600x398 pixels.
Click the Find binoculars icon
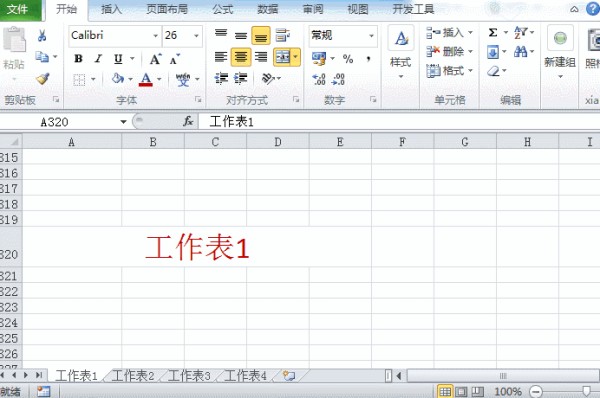pos(520,51)
